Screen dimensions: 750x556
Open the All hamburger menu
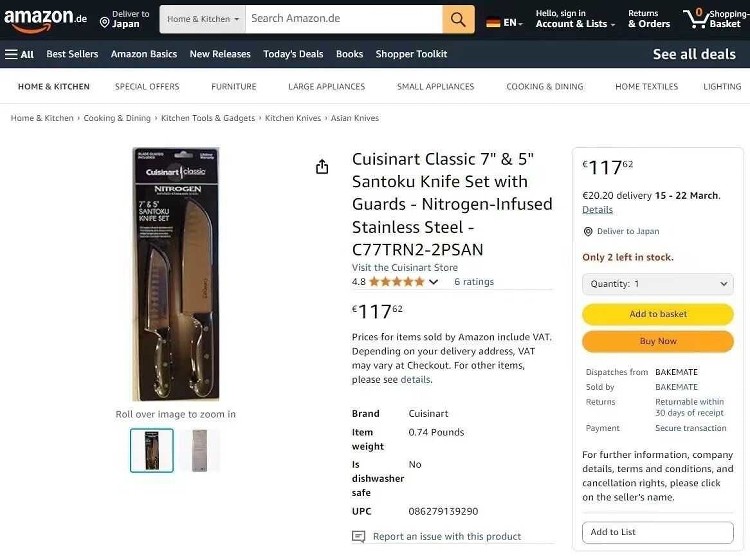coord(20,54)
